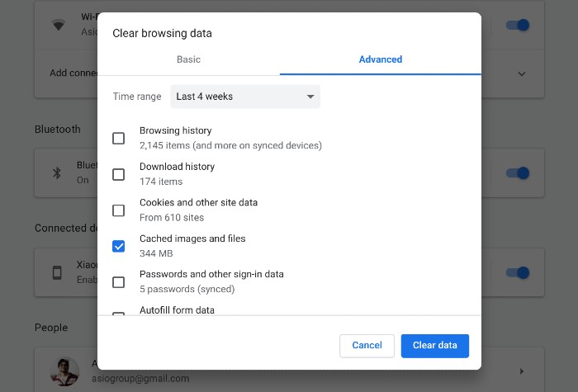Image resolution: width=578 pixels, height=392 pixels.
Task: Expand the Add connection chevron
Action: click(522, 73)
